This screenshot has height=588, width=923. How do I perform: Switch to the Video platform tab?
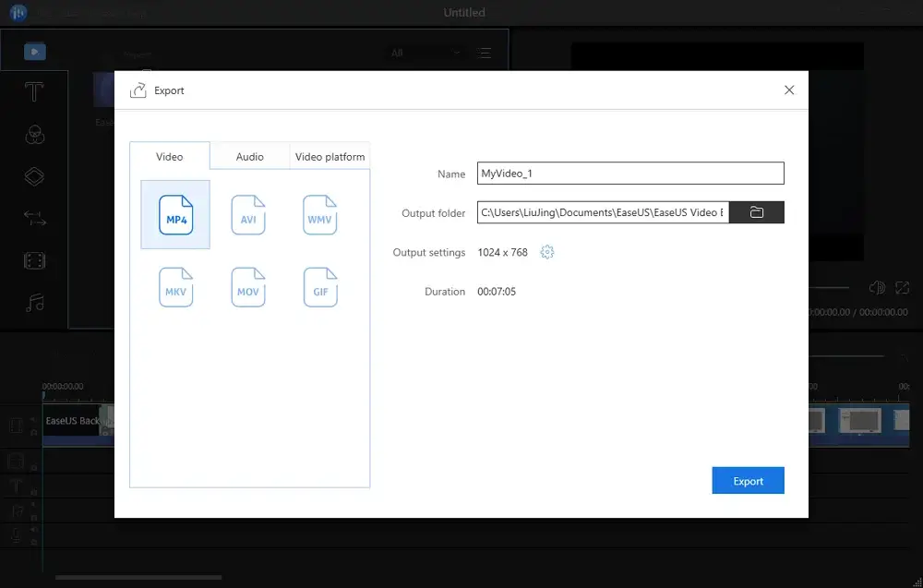coord(330,156)
